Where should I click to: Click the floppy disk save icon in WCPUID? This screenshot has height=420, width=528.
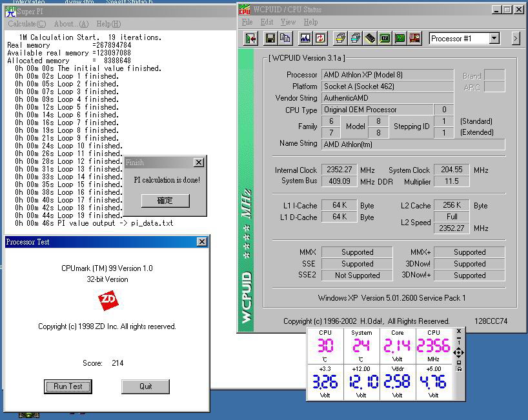coord(270,39)
